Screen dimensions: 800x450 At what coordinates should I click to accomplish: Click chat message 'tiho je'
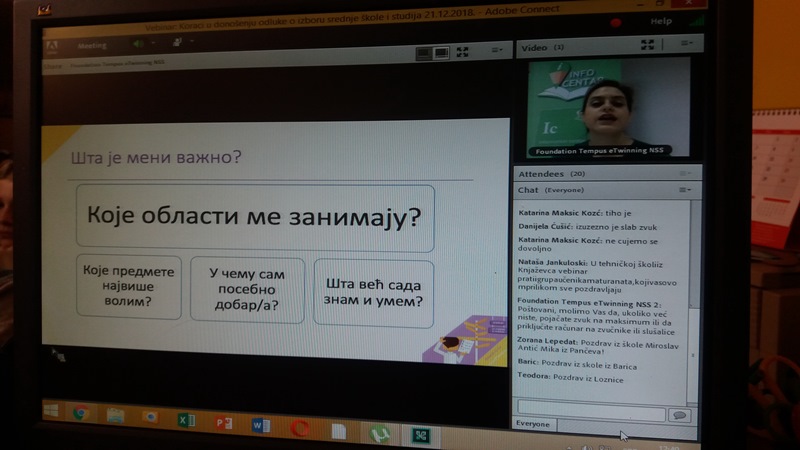click(618, 213)
